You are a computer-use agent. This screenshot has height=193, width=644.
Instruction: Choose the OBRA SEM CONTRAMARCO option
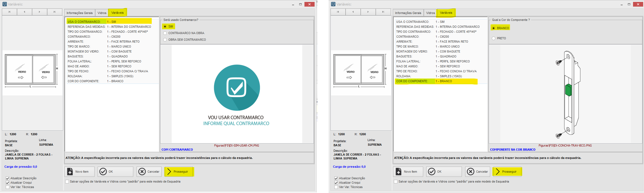tap(165, 40)
